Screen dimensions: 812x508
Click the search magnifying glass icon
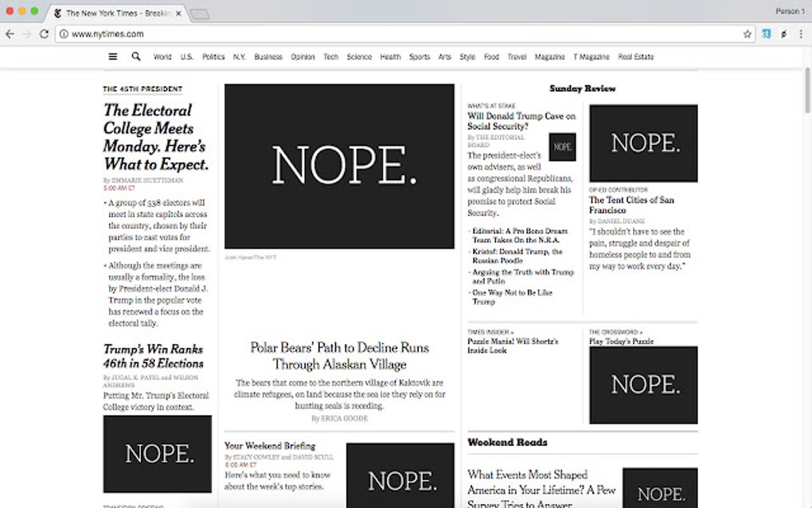coord(135,57)
